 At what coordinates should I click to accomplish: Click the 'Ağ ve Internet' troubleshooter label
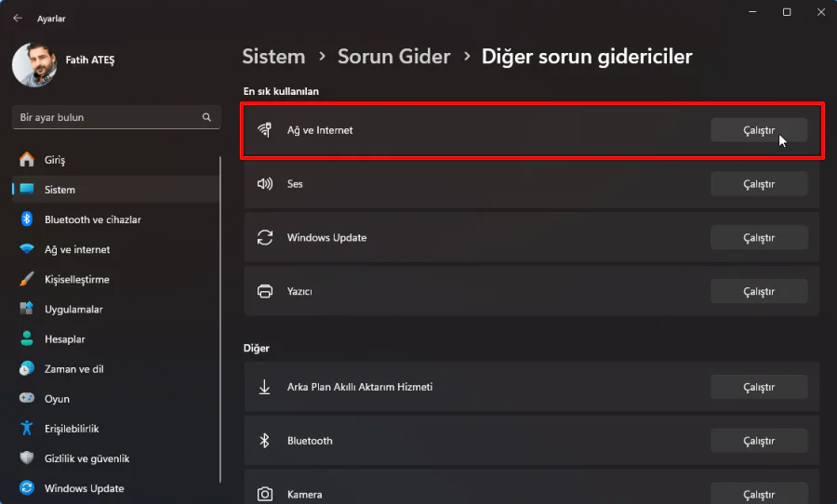(320, 130)
